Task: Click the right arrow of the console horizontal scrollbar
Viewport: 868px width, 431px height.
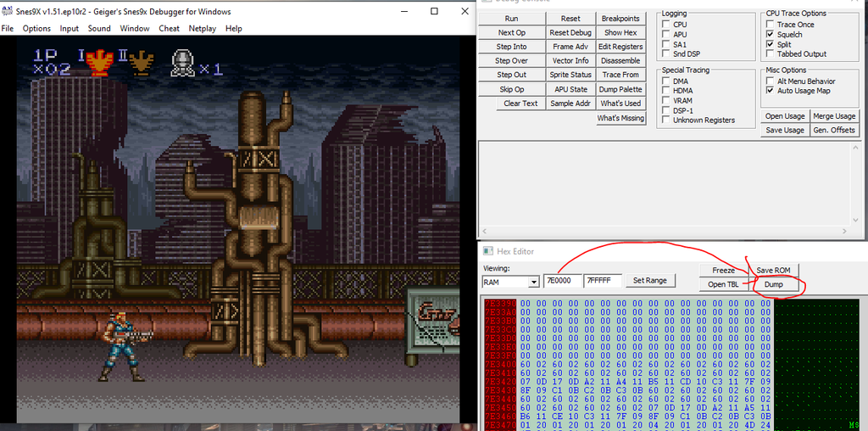Action: pos(845,232)
